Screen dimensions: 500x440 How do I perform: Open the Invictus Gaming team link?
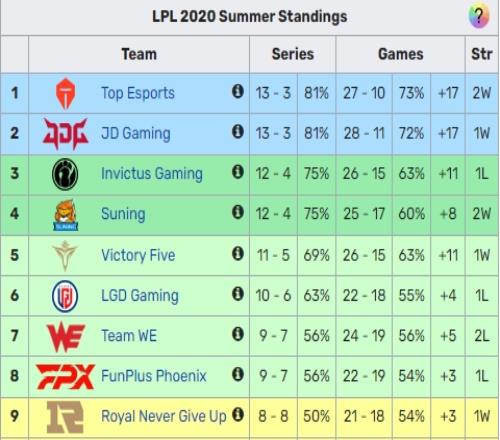[x=152, y=174]
